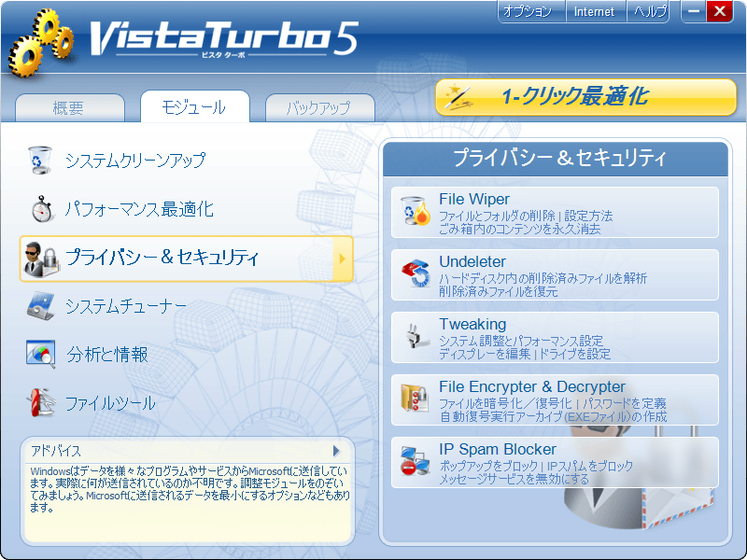This screenshot has height=560, width=747.
Task: Click メッセージサービスを無効にする description text
Action: coord(514,479)
